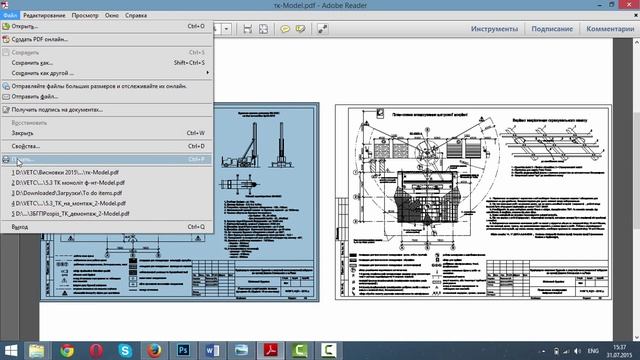Open recent file 3 'To do items.pdf'
The width and height of the screenshot is (640, 360).
point(107,193)
